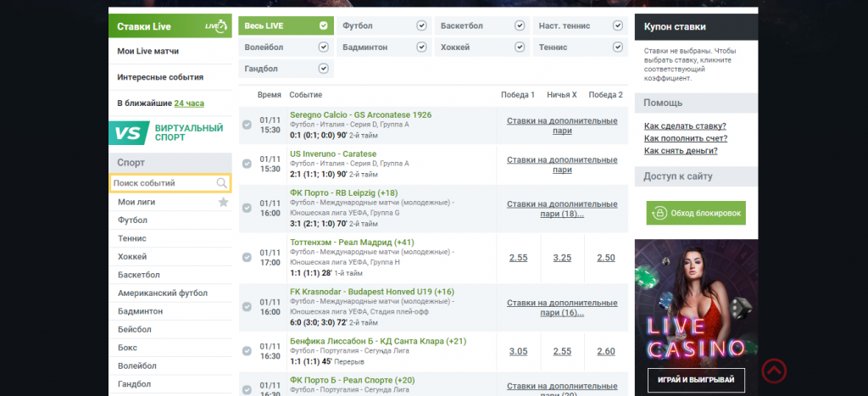The height and width of the screenshot is (396, 868).
Task: Toggle the Наст. теннис filter checkbox
Action: [x=618, y=25]
